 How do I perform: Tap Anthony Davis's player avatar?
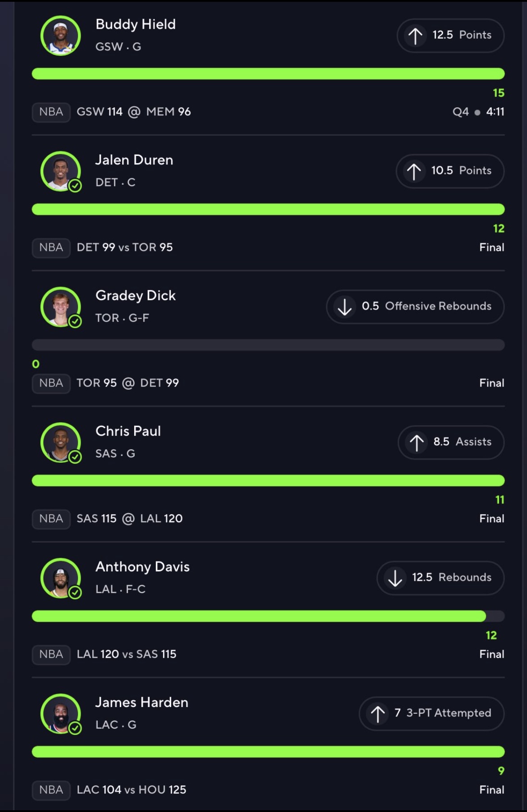pos(61,578)
